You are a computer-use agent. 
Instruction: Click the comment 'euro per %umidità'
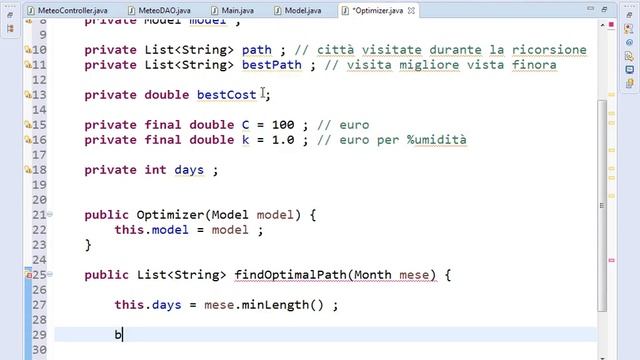click(403, 140)
